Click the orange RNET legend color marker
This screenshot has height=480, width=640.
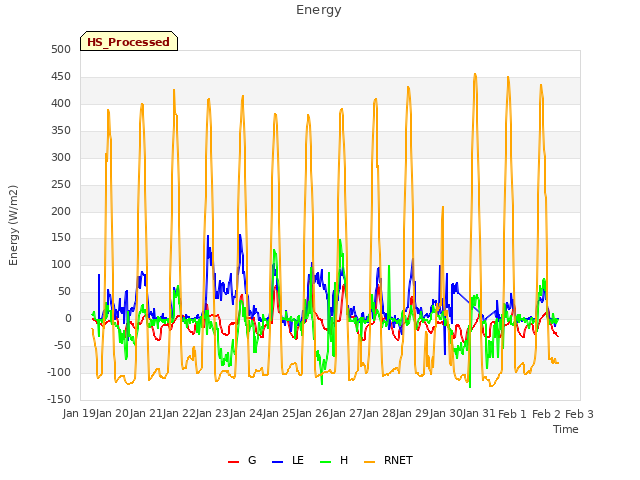[x=369, y=462]
